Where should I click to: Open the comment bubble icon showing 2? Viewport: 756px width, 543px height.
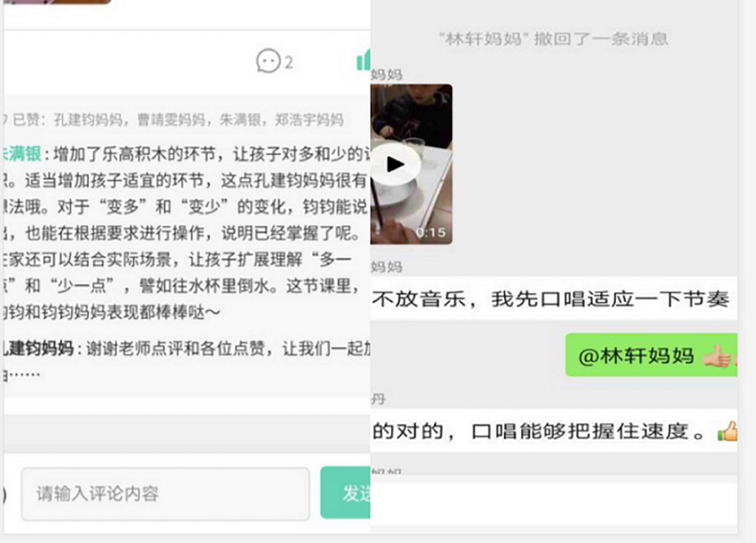(274, 61)
